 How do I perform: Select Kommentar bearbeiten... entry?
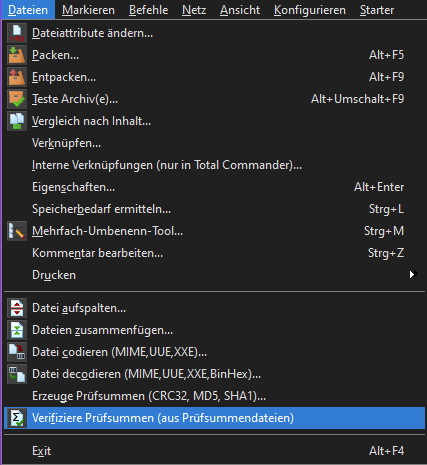coord(214,253)
